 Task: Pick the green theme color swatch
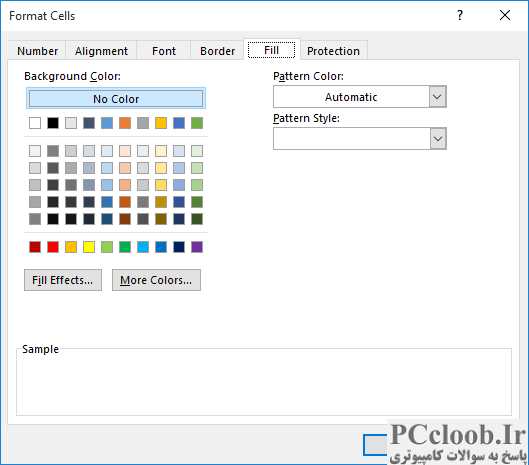click(x=197, y=123)
